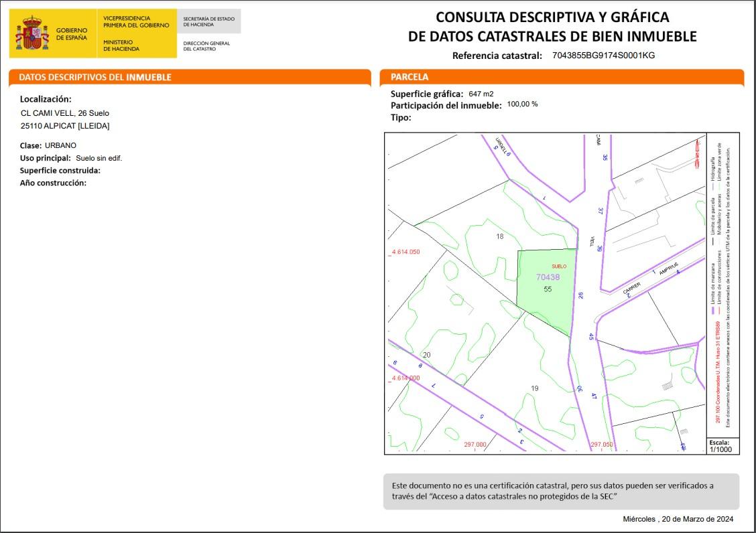
Task: Click the purple Límite de manzana legend marker
Action: pyautogui.click(x=713, y=310)
